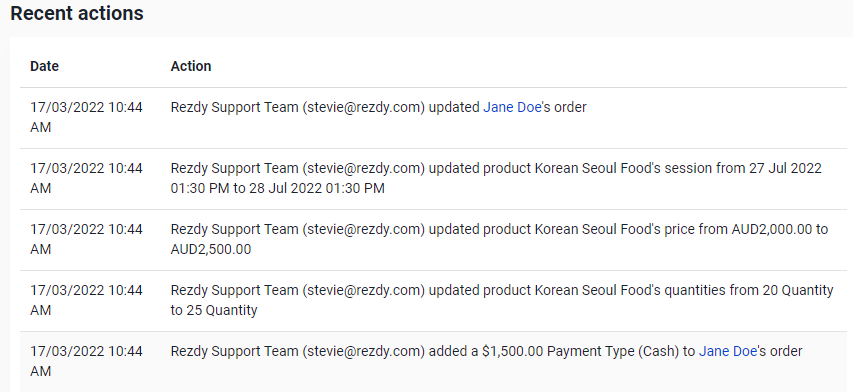Select the quantities change action entry

coord(502,300)
